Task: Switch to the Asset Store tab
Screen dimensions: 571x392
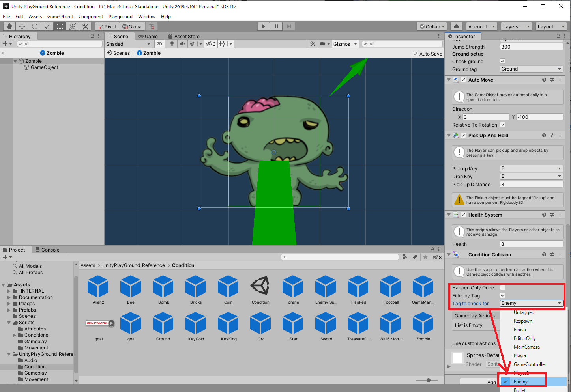Action: [184, 36]
